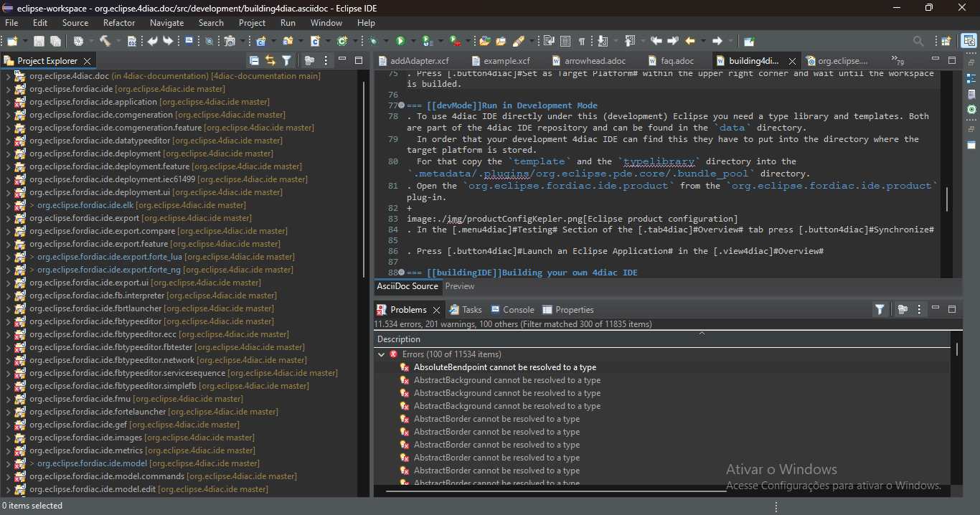Expand org.eclipse.fordiac.ide.elk project node
This screenshot has height=515, width=980.
click(x=8, y=205)
